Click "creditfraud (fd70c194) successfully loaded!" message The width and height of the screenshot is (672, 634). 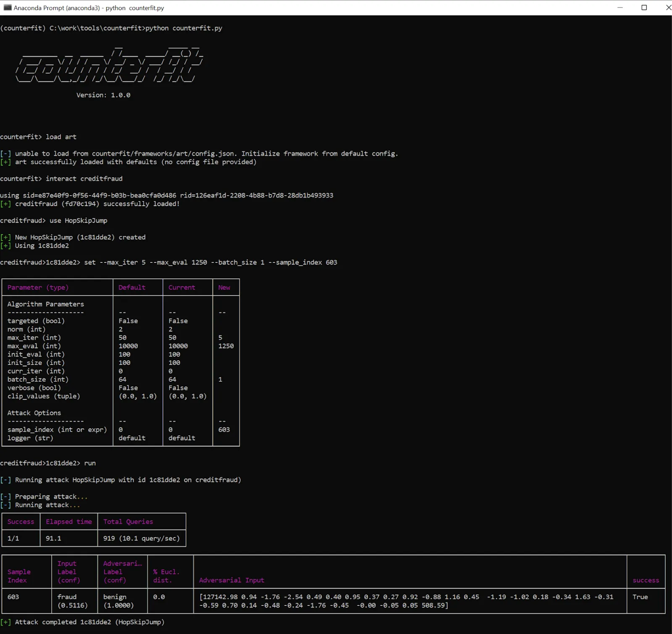coord(90,204)
